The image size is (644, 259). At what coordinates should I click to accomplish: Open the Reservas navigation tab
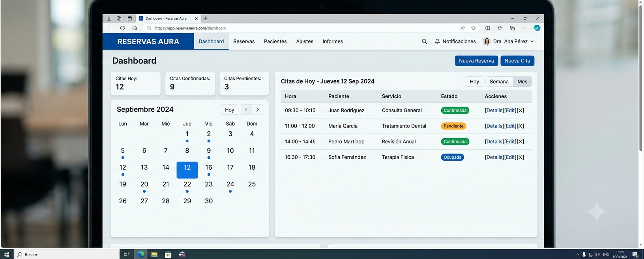click(244, 41)
